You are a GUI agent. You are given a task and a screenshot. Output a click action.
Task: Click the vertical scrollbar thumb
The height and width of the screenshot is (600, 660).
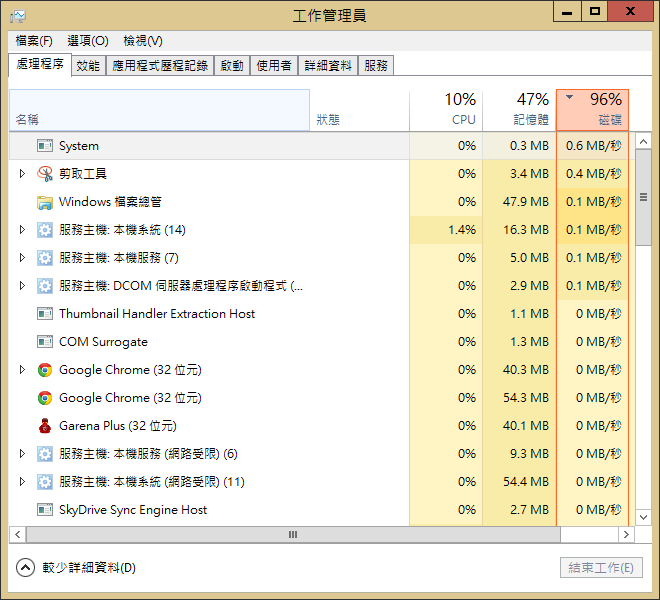(x=643, y=197)
